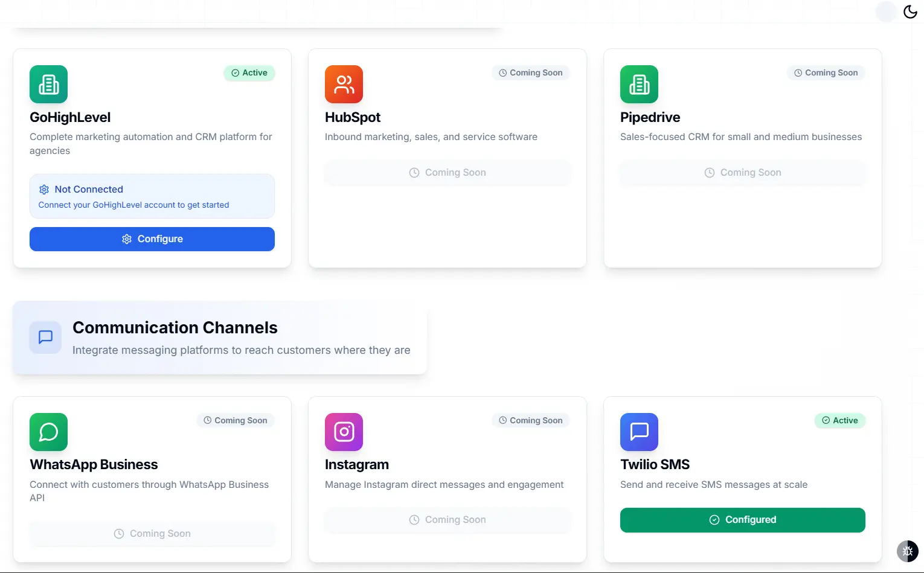
Task: Click Pipedrive's Coming Soon button
Action: click(x=743, y=173)
